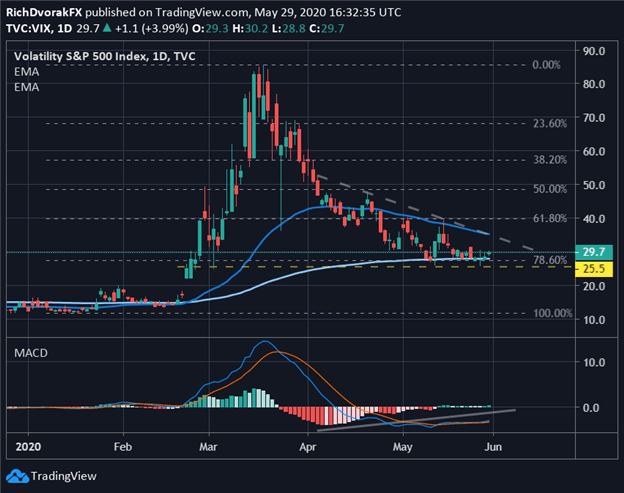Select the 23.60% Fibonacci level label

point(550,123)
